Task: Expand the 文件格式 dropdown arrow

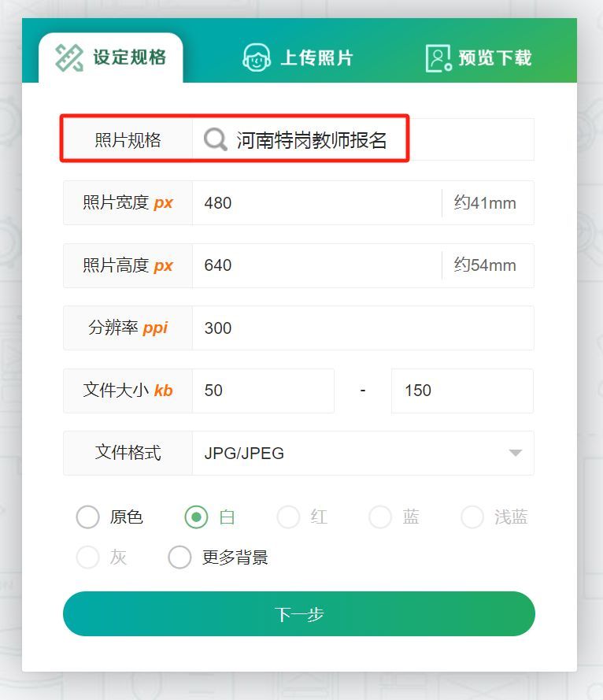Action: (x=516, y=453)
